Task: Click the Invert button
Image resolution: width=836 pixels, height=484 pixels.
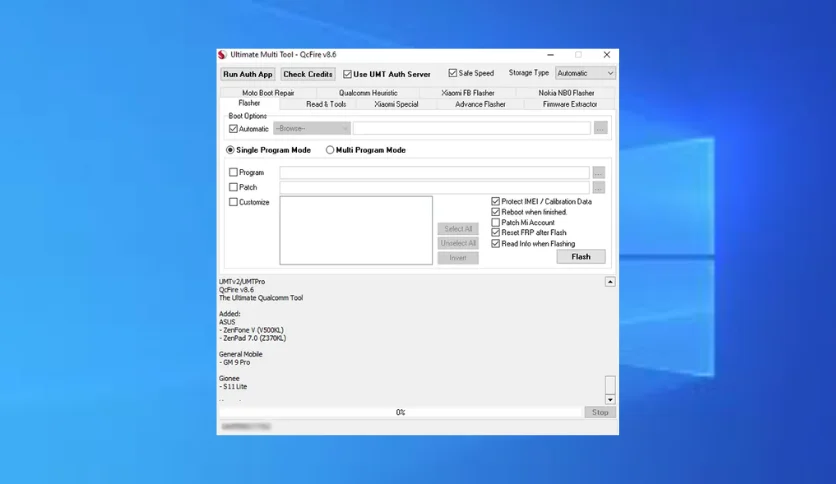Action: pyautogui.click(x=458, y=258)
